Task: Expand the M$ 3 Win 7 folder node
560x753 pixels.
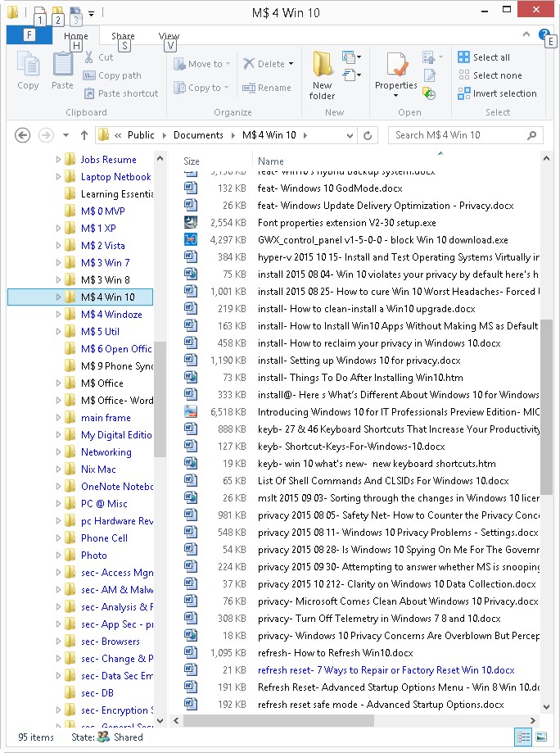Action: click(x=58, y=263)
